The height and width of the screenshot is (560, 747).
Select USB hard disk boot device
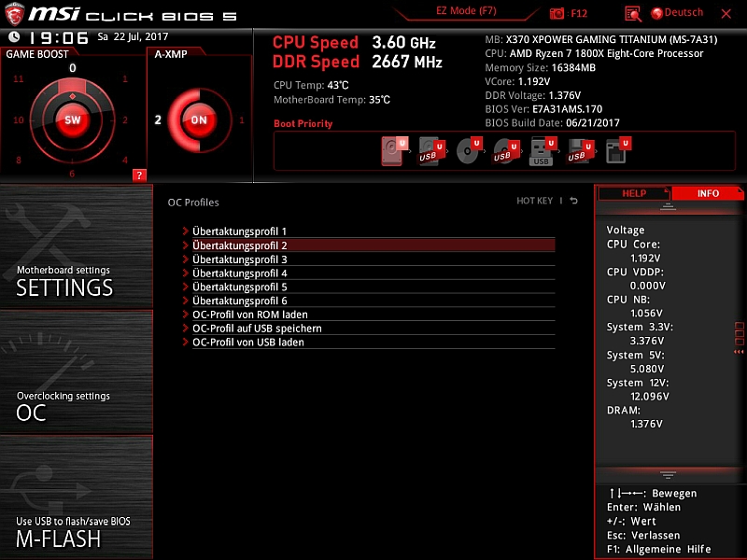tap(431, 151)
